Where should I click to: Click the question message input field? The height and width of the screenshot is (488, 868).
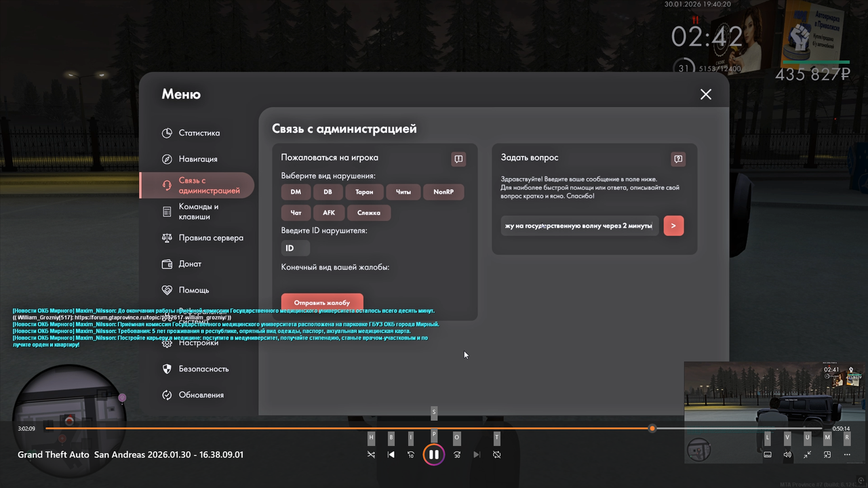[580, 226]
